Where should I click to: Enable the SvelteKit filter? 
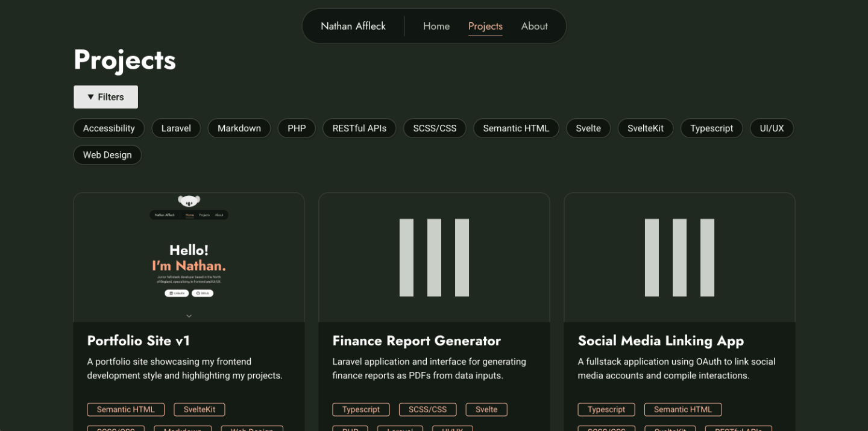tap(646, 128)
